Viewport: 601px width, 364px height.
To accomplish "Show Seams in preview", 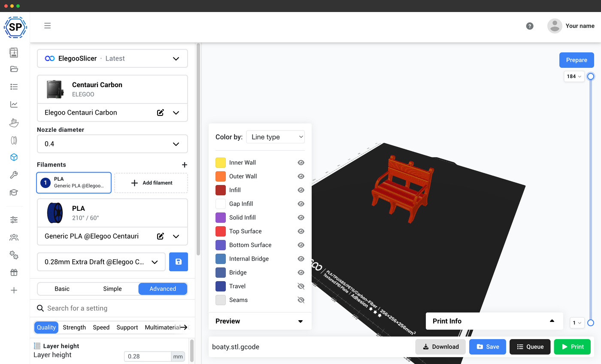I will [301, 300].
